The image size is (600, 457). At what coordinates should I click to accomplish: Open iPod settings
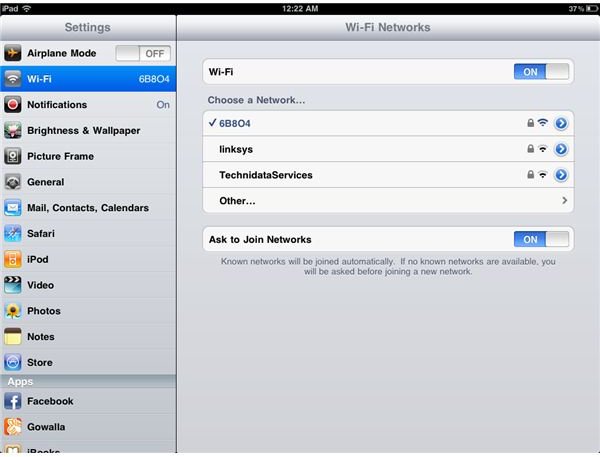click(88, 259)
